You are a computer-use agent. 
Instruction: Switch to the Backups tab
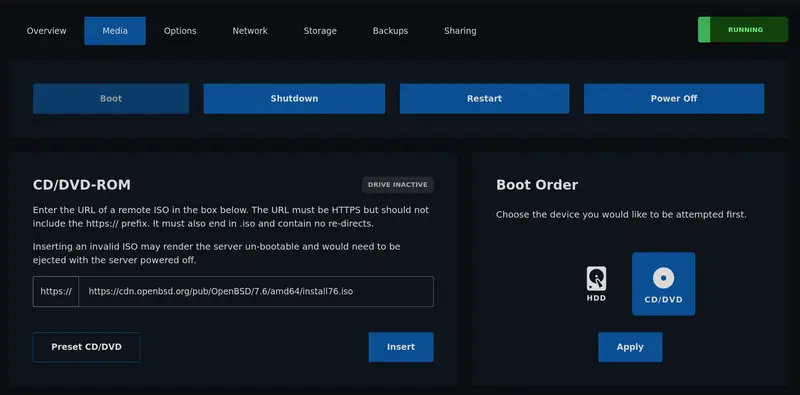[x=390, y=31]
